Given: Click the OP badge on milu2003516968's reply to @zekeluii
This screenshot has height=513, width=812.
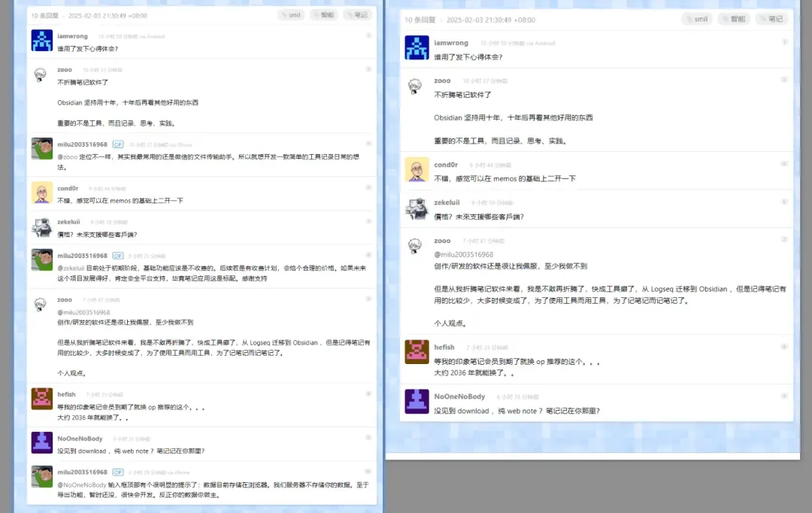Looking at the screenshot, I should click(x=118, y=256).
